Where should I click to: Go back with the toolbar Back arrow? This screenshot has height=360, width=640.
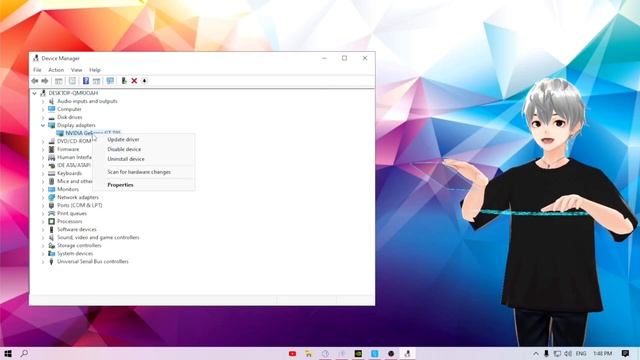(35, 81)
